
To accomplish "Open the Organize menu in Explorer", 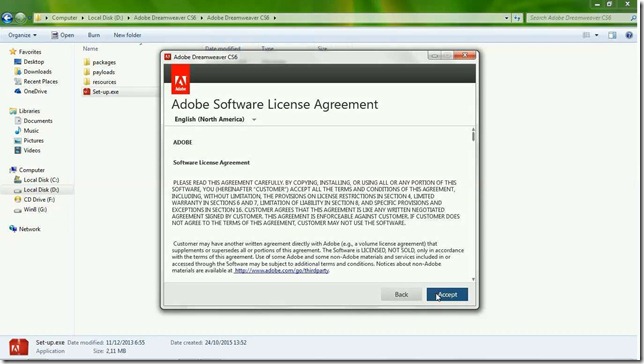I will coord(22,35).
